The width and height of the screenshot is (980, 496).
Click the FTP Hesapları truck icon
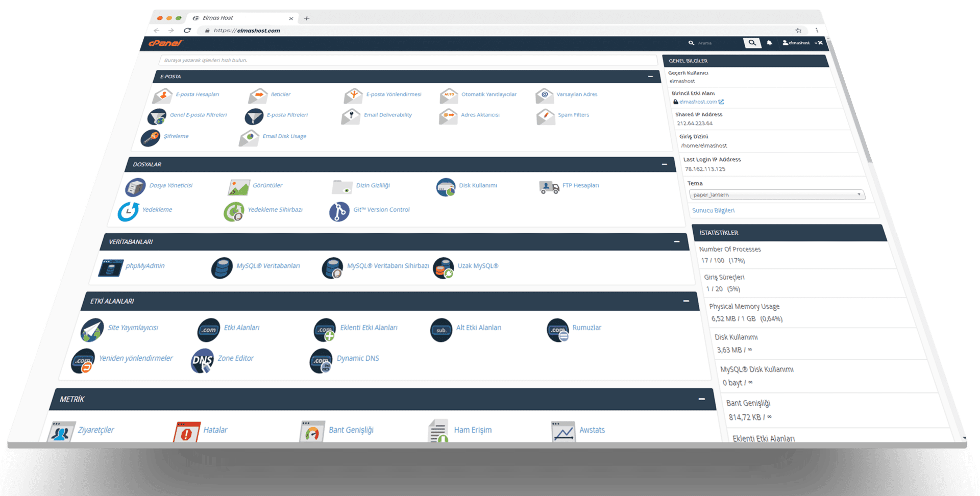click(x=549, y=187)
